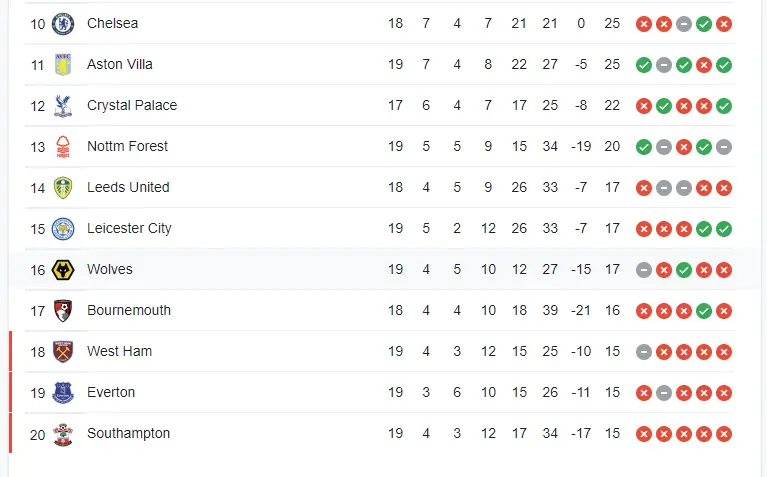Click the Leeds United club crest

pos(63,187)
